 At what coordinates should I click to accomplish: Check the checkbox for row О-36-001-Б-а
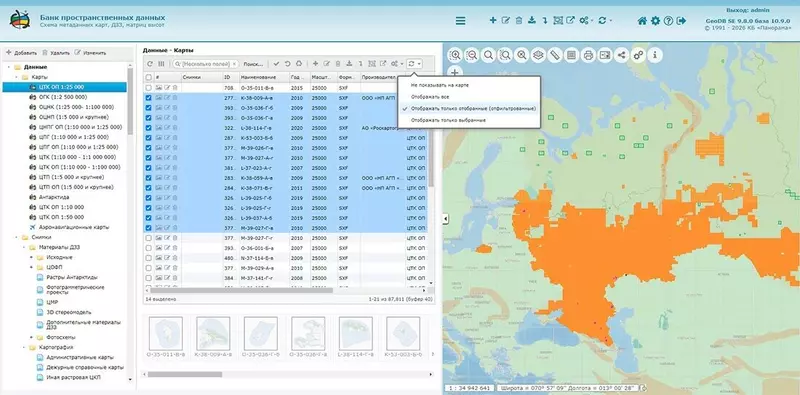click(x=148, y=248)
